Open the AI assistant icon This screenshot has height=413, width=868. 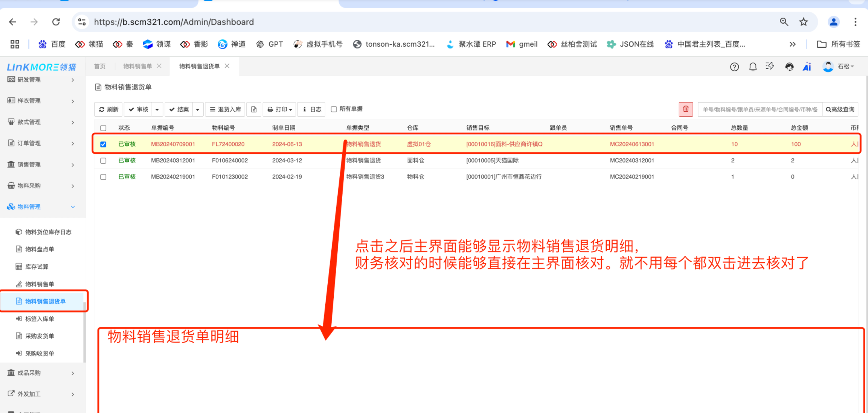807,66
